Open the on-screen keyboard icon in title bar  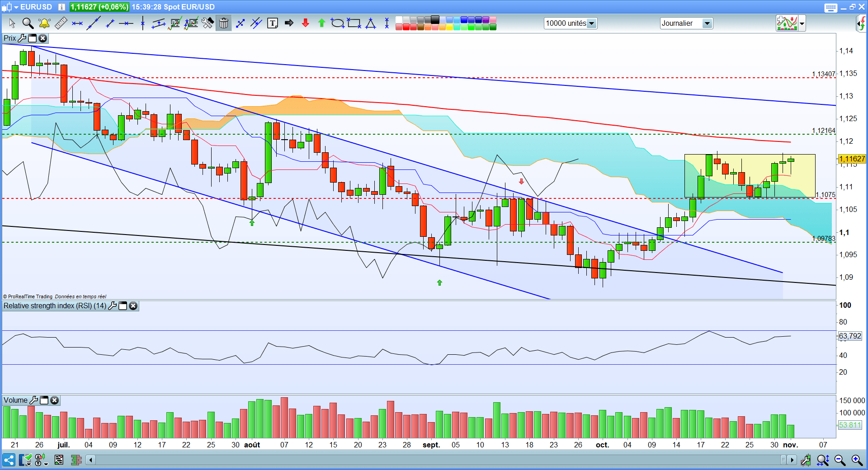point(831,7)
